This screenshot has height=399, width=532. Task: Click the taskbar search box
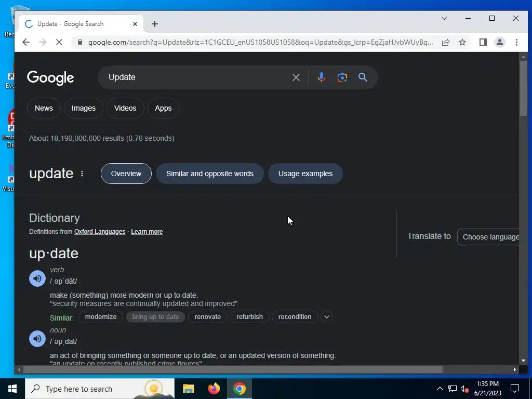click(x=100, y=389)
